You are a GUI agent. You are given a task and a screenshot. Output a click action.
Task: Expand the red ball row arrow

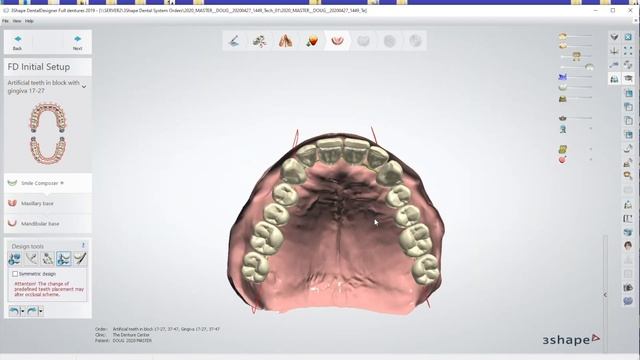pos(590,159)
